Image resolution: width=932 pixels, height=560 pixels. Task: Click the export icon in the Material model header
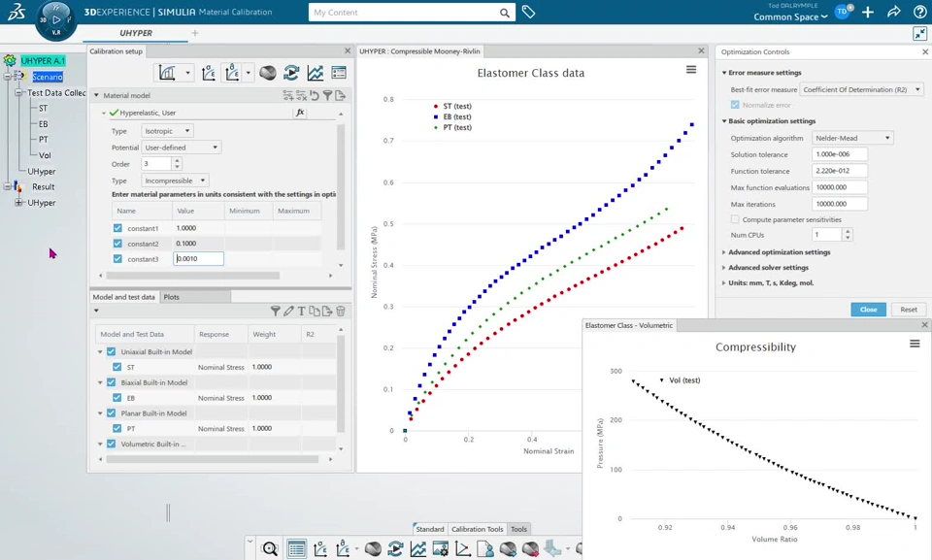click(x=340, y=95)
